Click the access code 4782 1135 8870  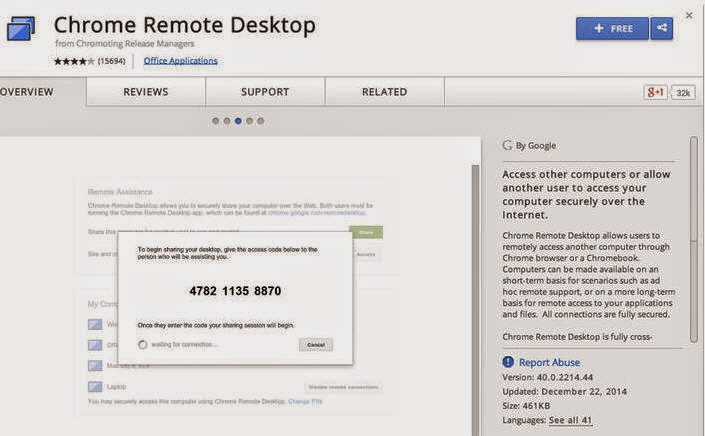[235, 291]
